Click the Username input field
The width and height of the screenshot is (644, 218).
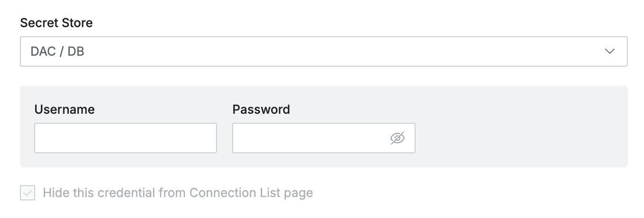[x=125, y=138]
